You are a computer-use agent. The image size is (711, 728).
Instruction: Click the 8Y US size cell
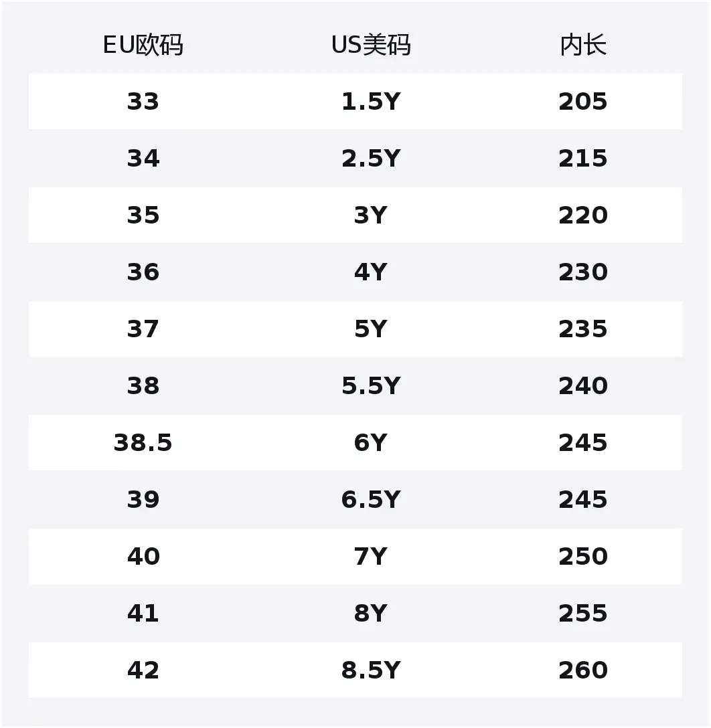click(x=370, y=614)
